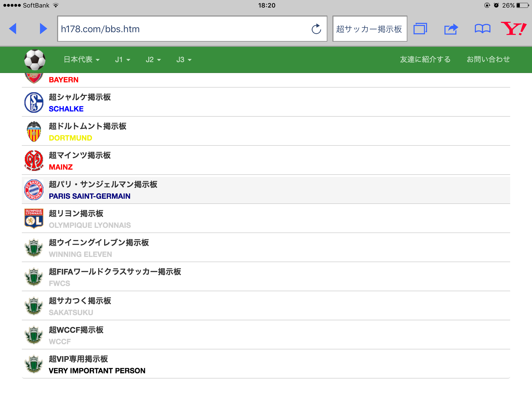The image size is (532, 399).
Task: Tap the Olympique Lyonnais crest
Action: (x=34, y=219)
